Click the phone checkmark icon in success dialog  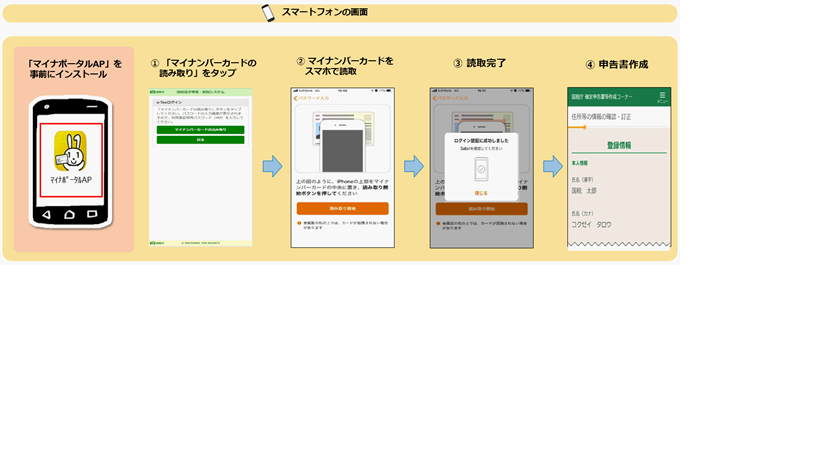tap(482, 167)
